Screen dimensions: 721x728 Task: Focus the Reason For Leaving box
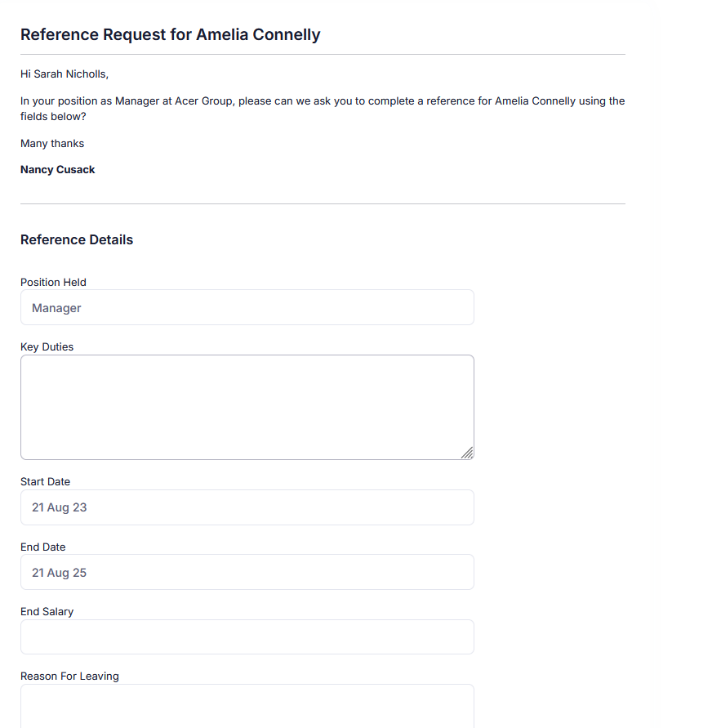point(247,706)
